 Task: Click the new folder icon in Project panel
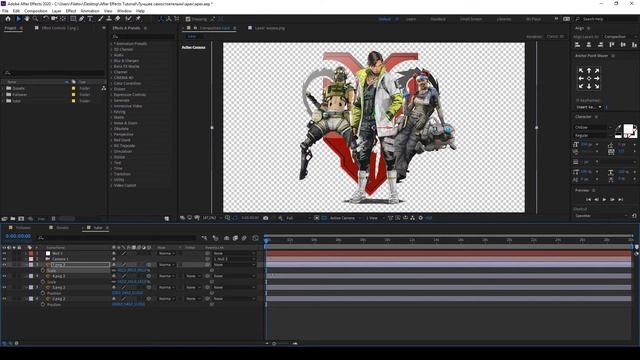click(13, 219)
